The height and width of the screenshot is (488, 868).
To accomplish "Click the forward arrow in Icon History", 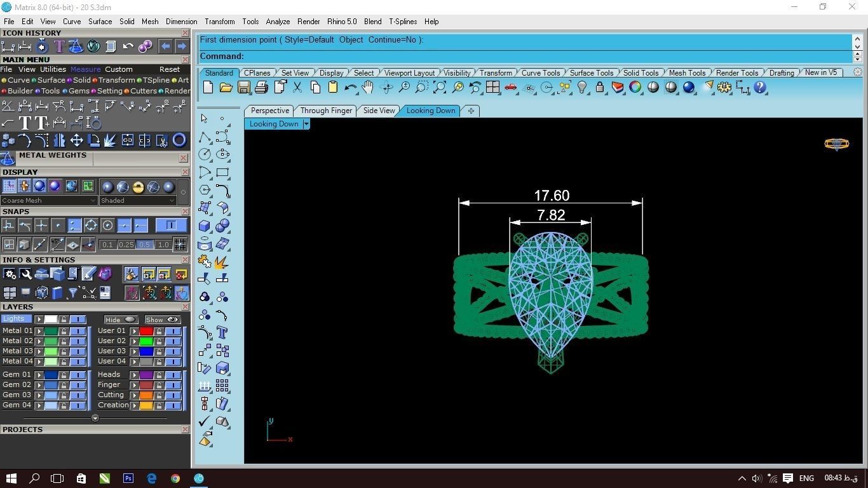I will pos(182,46).
